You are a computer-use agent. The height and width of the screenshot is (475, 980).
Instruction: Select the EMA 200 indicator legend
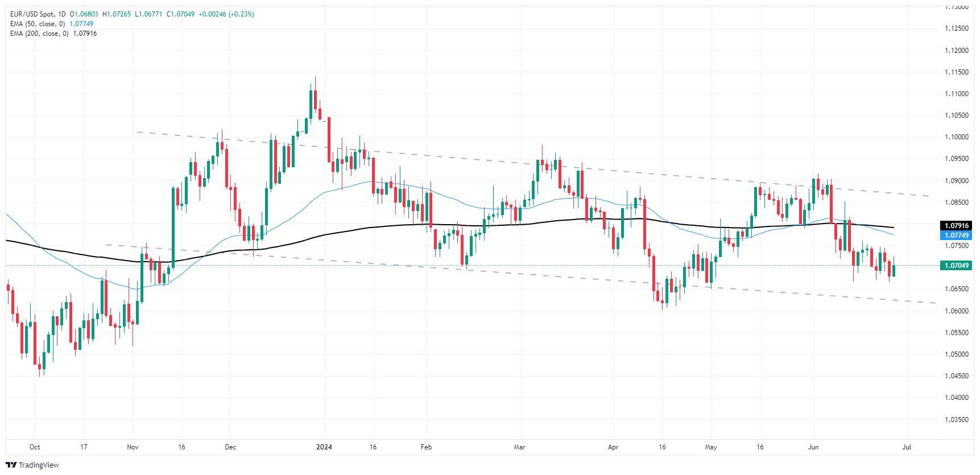[39, 34]
